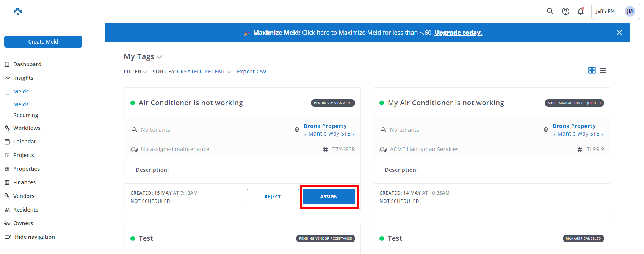This screenshot has width=644, height=254.
Task: Open My Air Conditioner is not working card
Action: coord(446,103)
